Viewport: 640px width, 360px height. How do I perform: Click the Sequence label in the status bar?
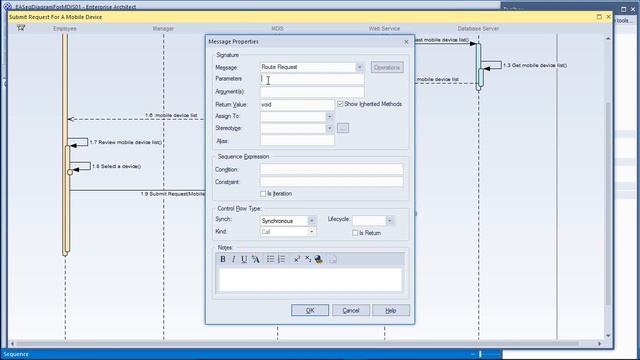(x=16, y=354)
